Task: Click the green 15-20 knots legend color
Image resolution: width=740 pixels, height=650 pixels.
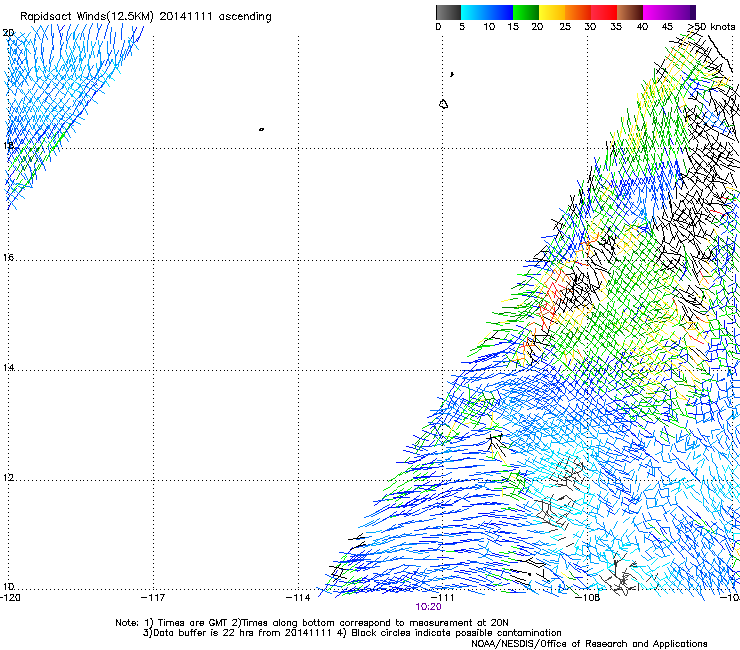Action: coord(526,12)
